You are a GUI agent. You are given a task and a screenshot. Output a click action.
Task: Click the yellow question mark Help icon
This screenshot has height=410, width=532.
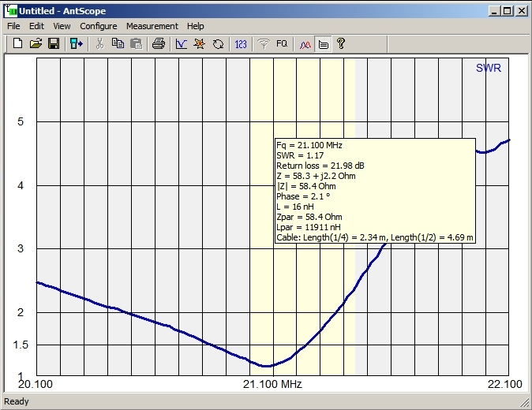(x=341, y=43)
